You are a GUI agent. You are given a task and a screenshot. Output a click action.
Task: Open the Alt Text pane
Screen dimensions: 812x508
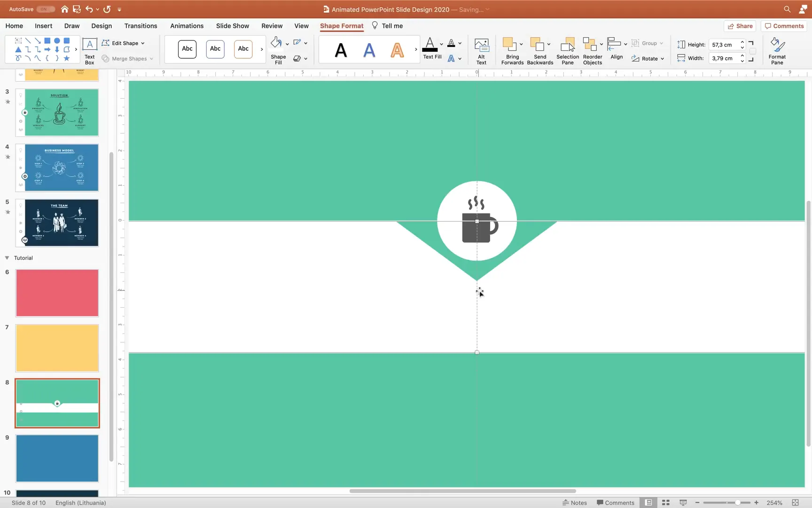481,49
